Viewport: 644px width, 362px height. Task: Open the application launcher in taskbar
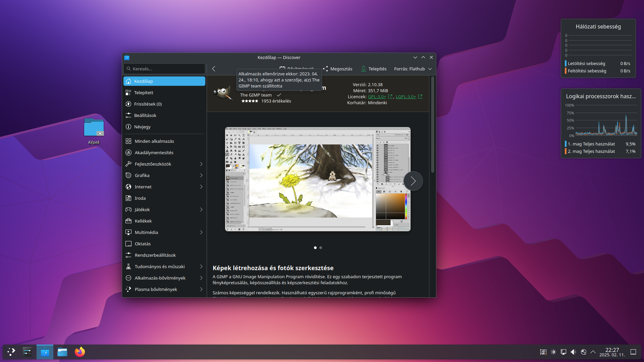(11, 352)
